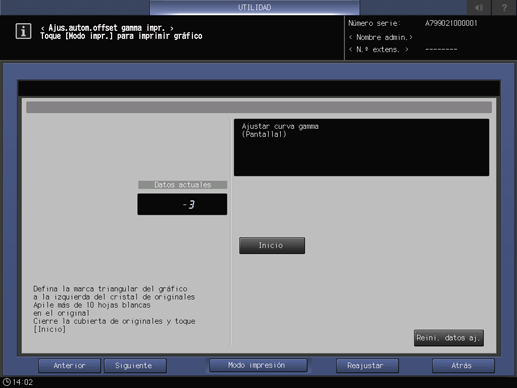This screenshot has height=388, width=517.
Task: Go to Siguiente screen
Action: point(135,366)
